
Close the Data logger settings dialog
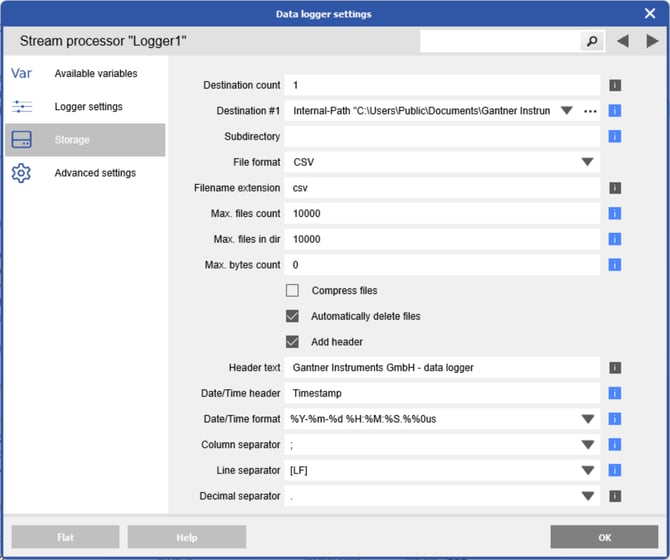coord(650,14)
